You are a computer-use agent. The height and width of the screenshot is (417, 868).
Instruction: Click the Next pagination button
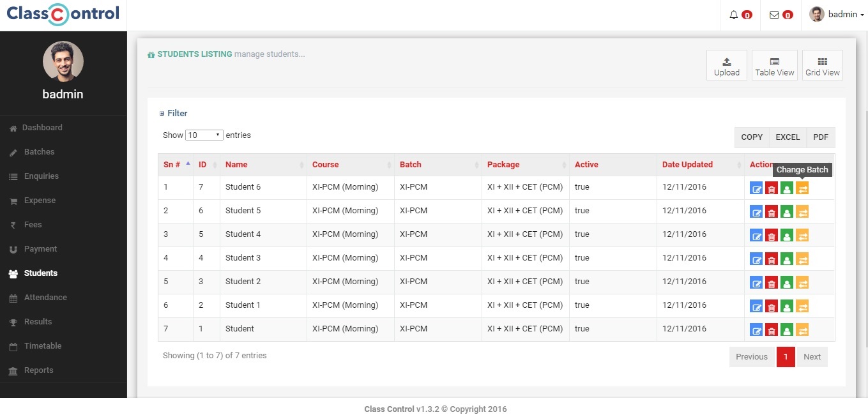pos(812,357)
